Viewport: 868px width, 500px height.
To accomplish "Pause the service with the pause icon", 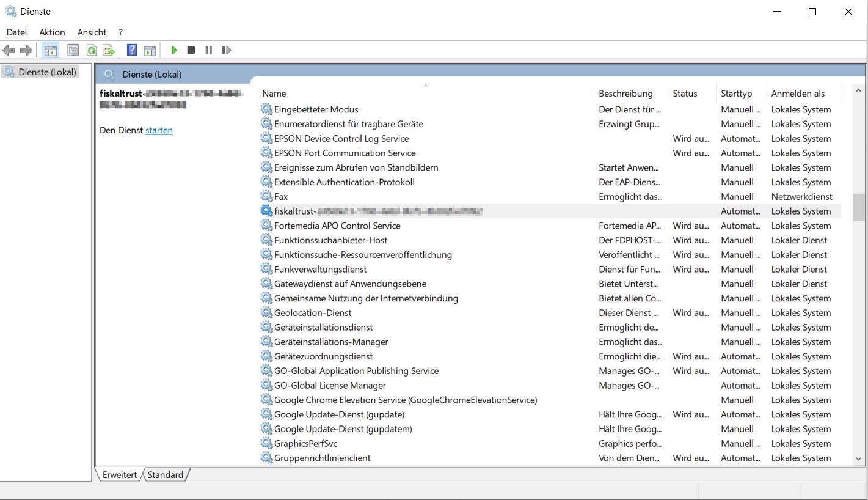I will [x=208, y=50].
